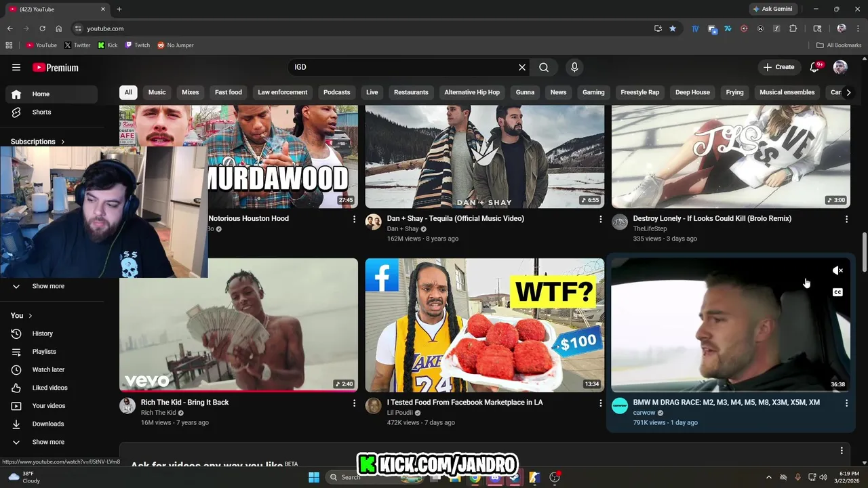Open options for Facebook Marketplace food video
Image resolution: width=868 pixels, height=488 pixels.
(x=600, y=403)
